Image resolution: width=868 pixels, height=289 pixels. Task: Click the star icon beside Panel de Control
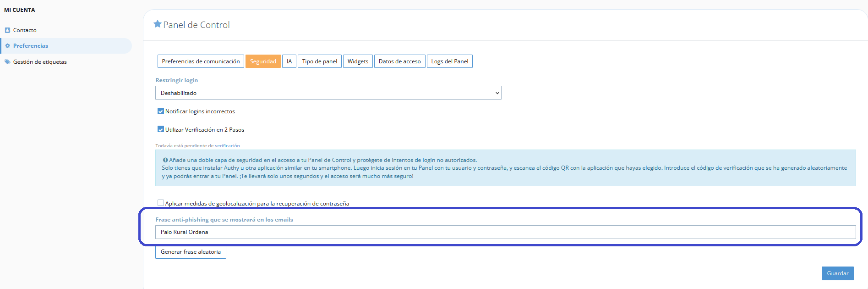(x=158, y=24)
